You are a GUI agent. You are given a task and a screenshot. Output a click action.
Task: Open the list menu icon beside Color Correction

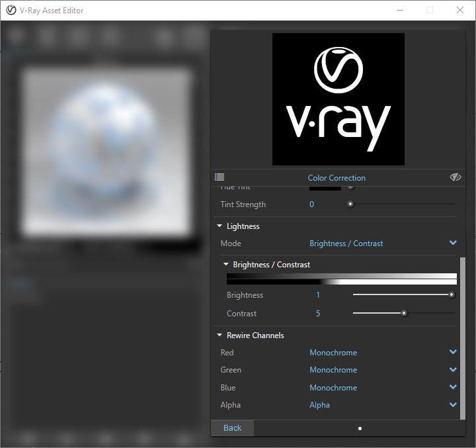(219, 177)
